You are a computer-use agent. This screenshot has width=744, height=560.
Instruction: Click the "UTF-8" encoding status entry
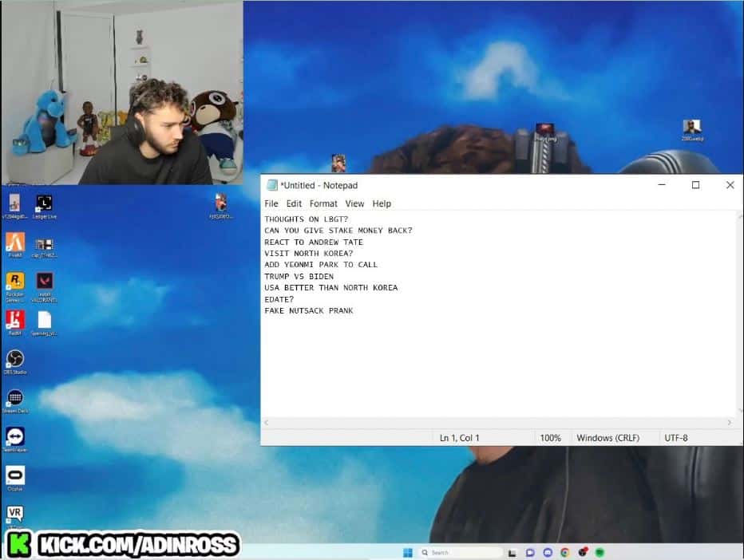pyautogui.click(x=675, y=438)
